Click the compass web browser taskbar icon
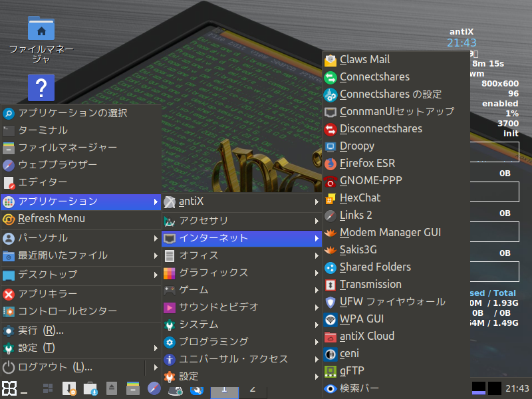The width and height of the screenshot is (532, 399). [x=154, y=388]
